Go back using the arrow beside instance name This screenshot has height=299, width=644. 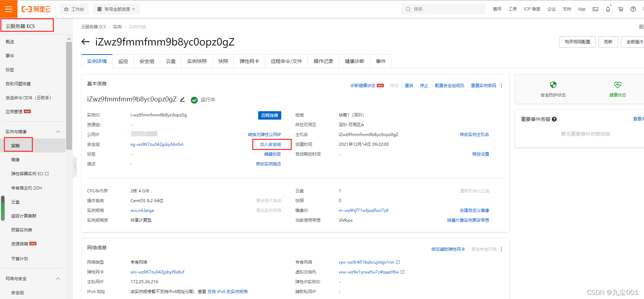tap(85, 42)
